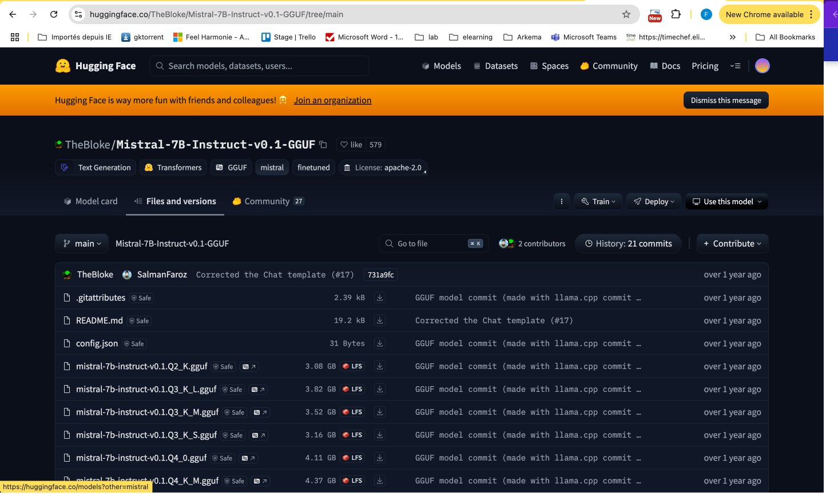Screen dimensions: 838x504
Task: Open Community in the top navbar
Action: pyautogui.click(x=609, y=66)
